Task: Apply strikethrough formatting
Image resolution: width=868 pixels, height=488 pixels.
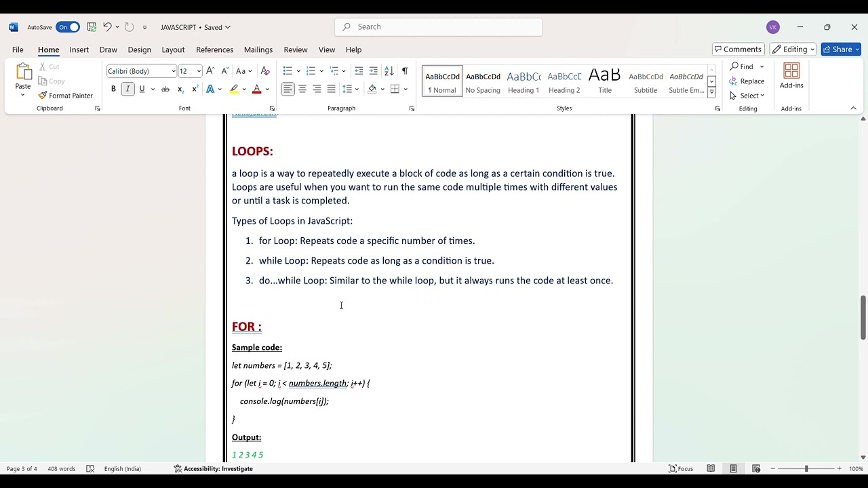Action: point(165,89)
